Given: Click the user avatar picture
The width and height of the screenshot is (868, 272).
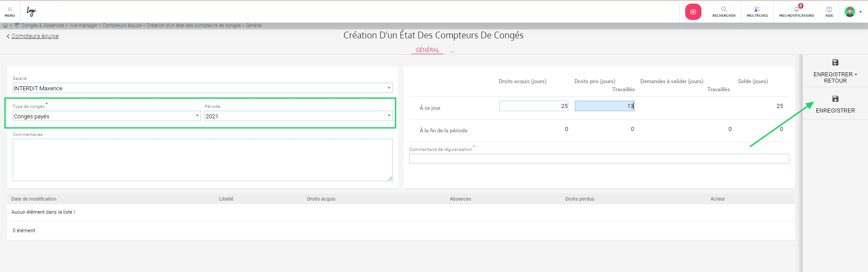Looking at the screenshot, I should 850,12.
